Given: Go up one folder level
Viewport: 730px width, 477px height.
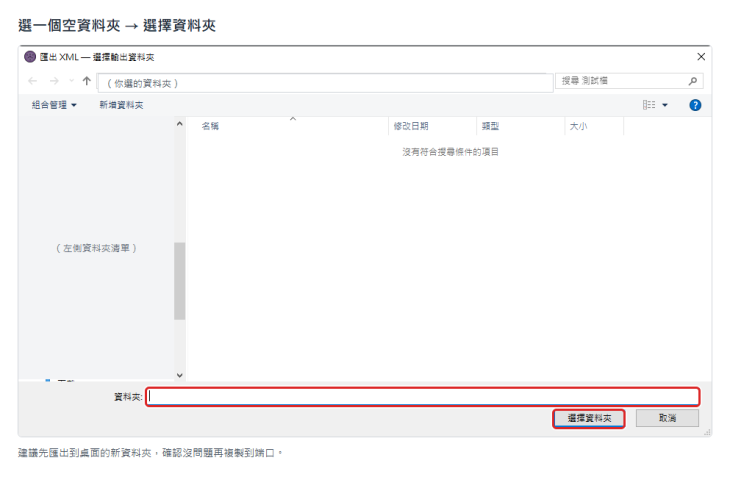Looking at the screenshot, I should (x=87, y=81).
